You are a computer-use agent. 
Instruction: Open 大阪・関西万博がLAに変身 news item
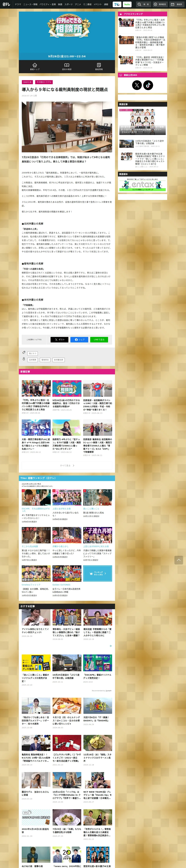coord(36,437)
